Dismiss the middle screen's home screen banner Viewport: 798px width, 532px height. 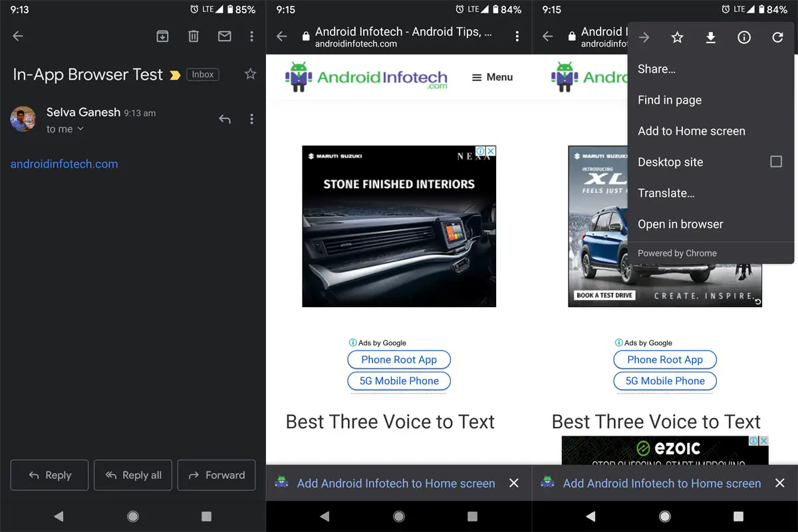[513, 483]
